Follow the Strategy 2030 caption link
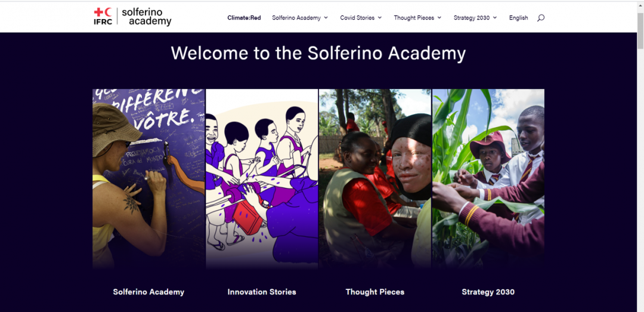The width and height of the screenshot is (644, 312). tap(488, 292)
